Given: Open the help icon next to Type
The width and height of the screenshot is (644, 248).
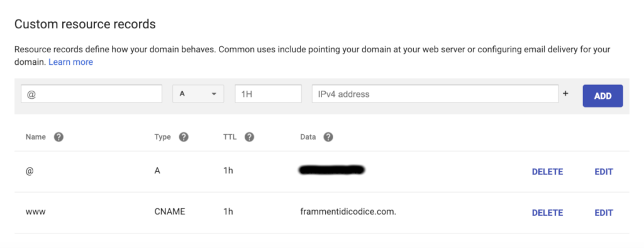Looking at the screenshot, I should (x=184, y=137).
